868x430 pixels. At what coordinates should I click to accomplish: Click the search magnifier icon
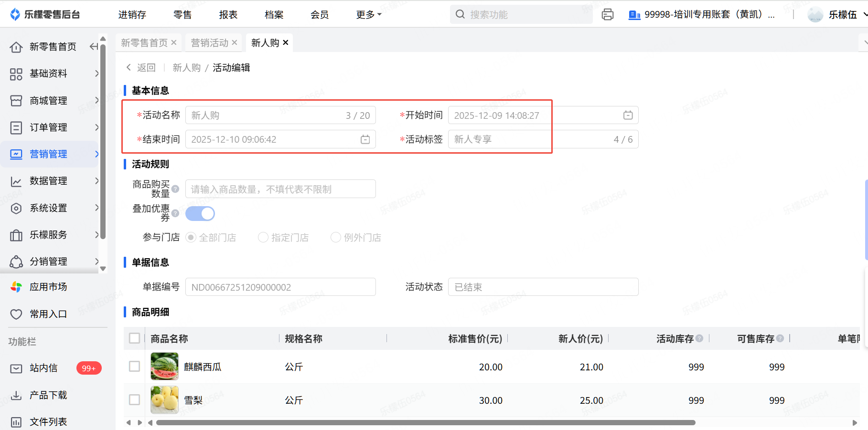click(460, 14)
